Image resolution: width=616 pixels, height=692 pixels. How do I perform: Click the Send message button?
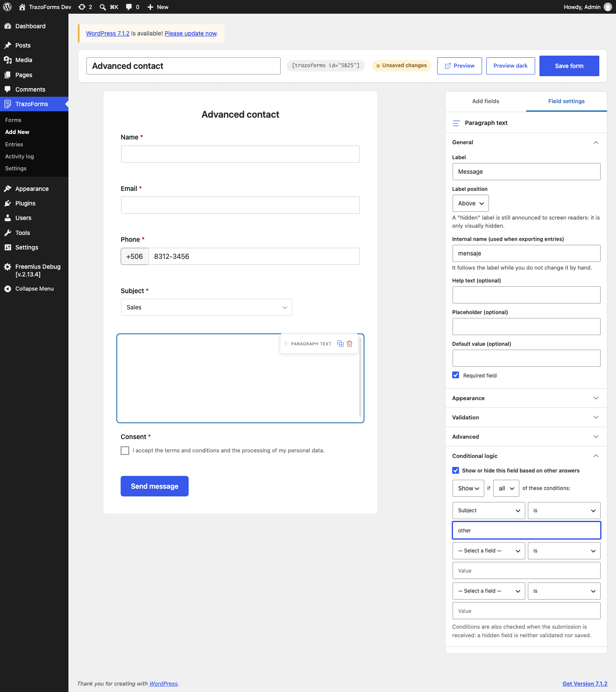coord(154,486)
